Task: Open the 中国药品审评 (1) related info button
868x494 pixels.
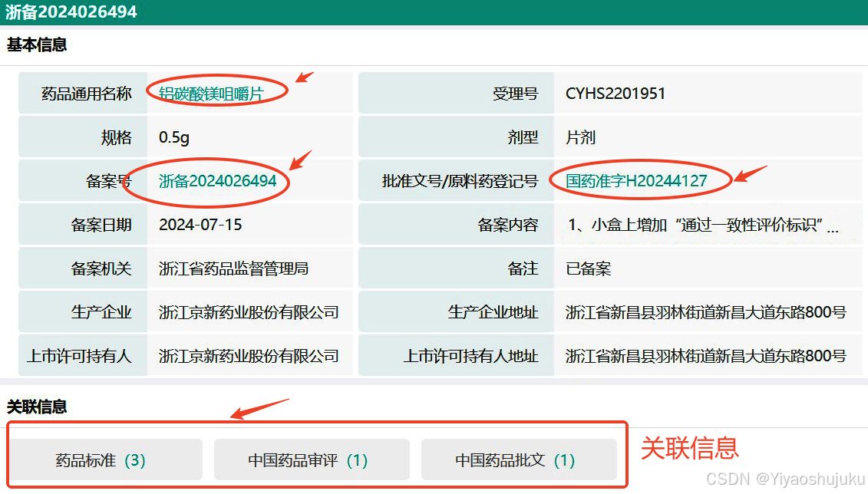Action: (x=312, y=459)
